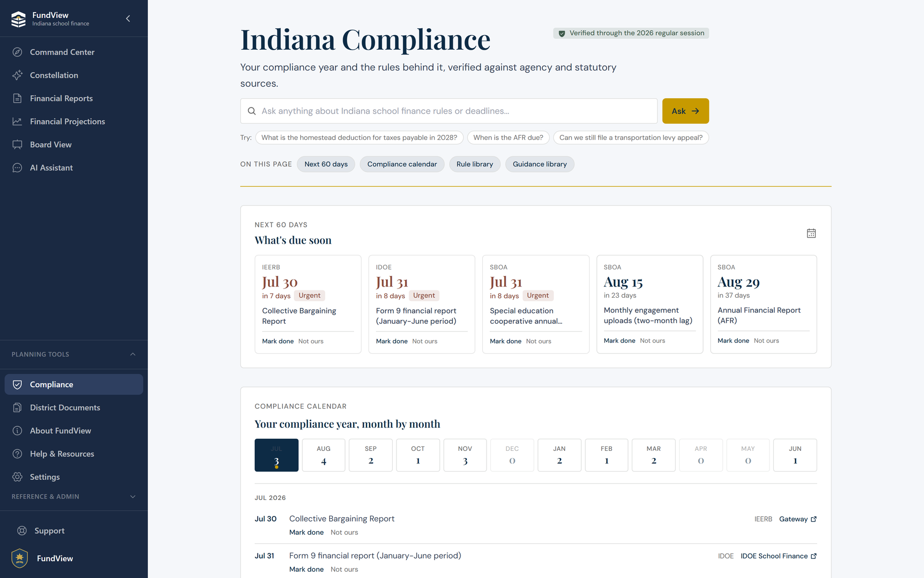Mark done on Special education cooperative card
The height and width of the screenshot is (578, 924).
coord(505,341)
